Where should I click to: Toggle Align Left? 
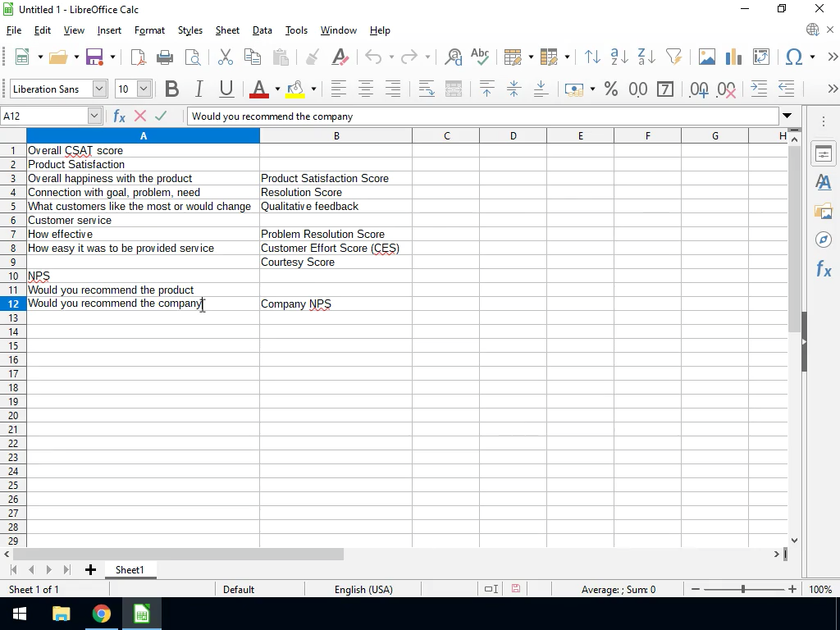coord(339,89)
